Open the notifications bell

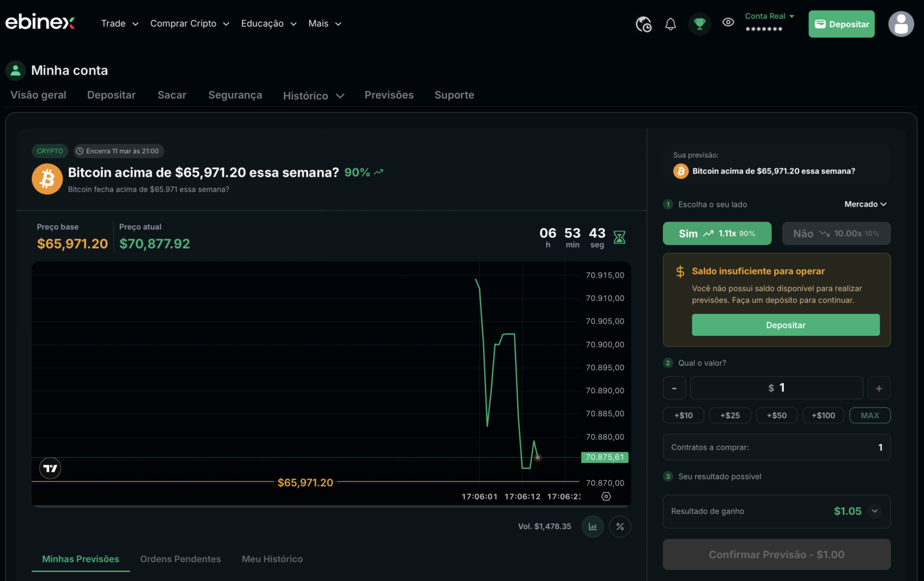tap(670, 24)
